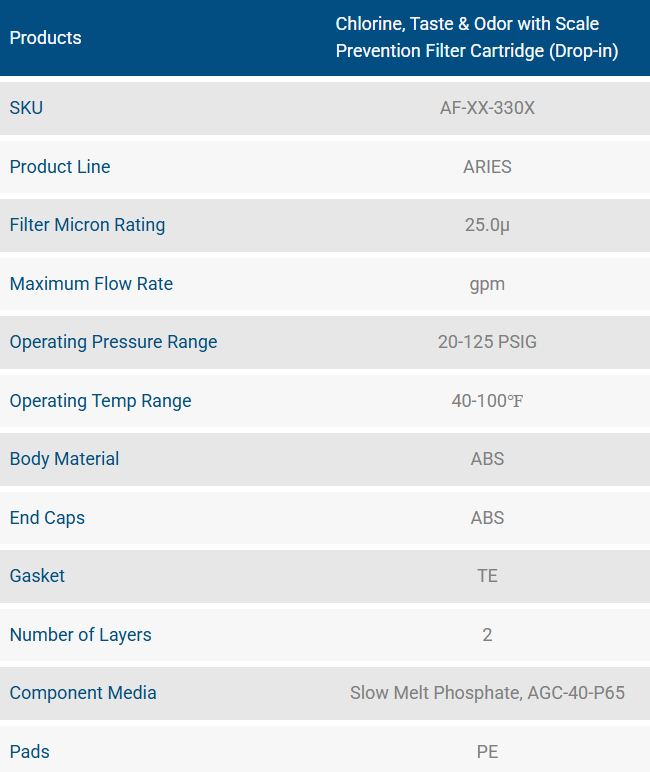The width and height of the screenshot is (650, 772).
Task: Select the '40-100°F' temperature value
Action: coord(487,401)
